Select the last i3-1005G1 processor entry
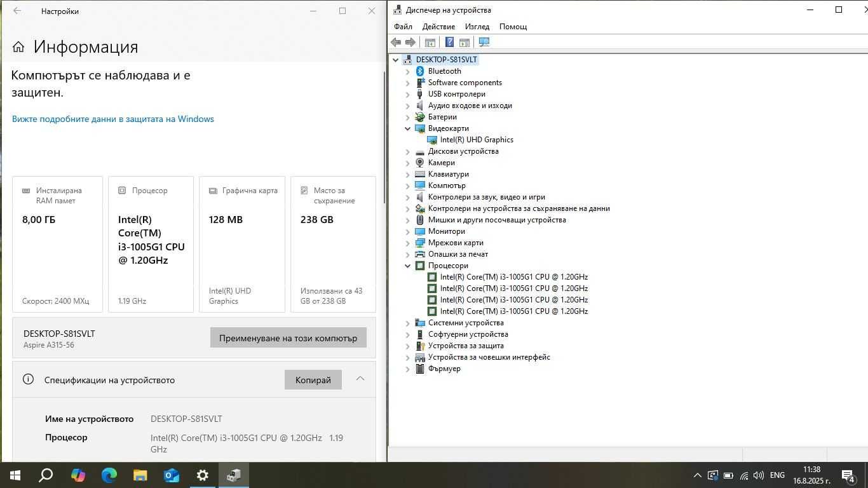Image resolution: width=868 pixels, height=488 pixels. point(513,311)
